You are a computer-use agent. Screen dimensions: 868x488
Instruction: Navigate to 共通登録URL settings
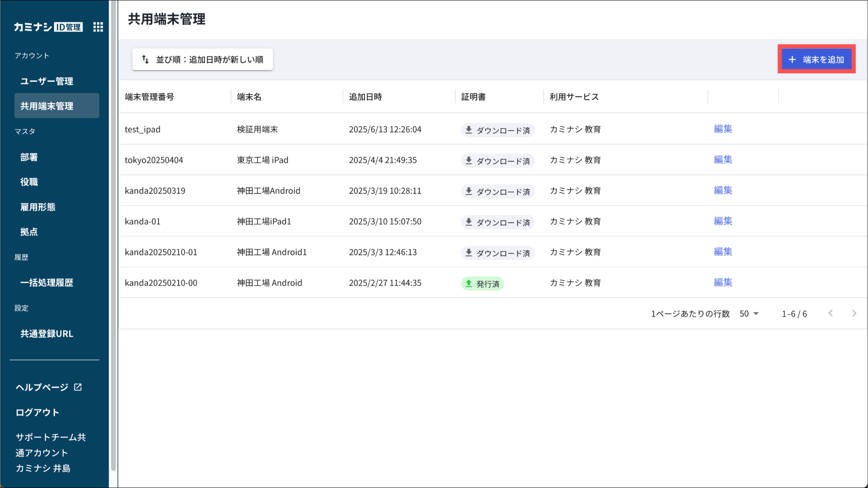[x=47, y=334]
